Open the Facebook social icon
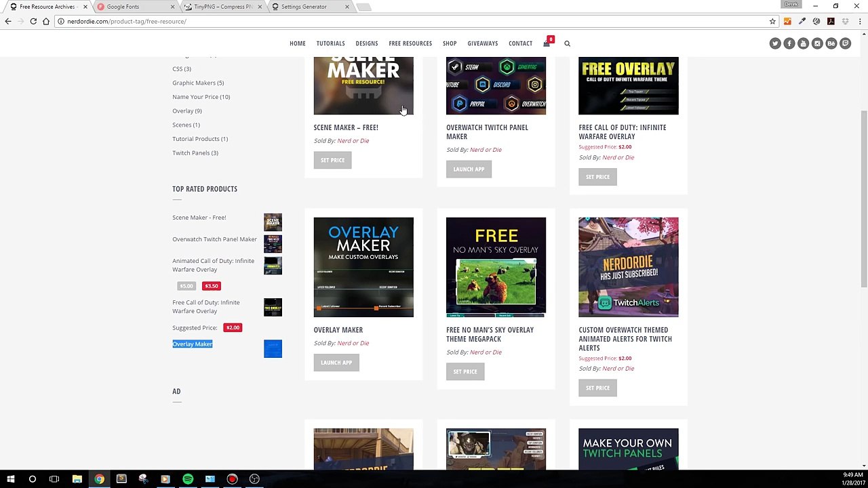 789,43
